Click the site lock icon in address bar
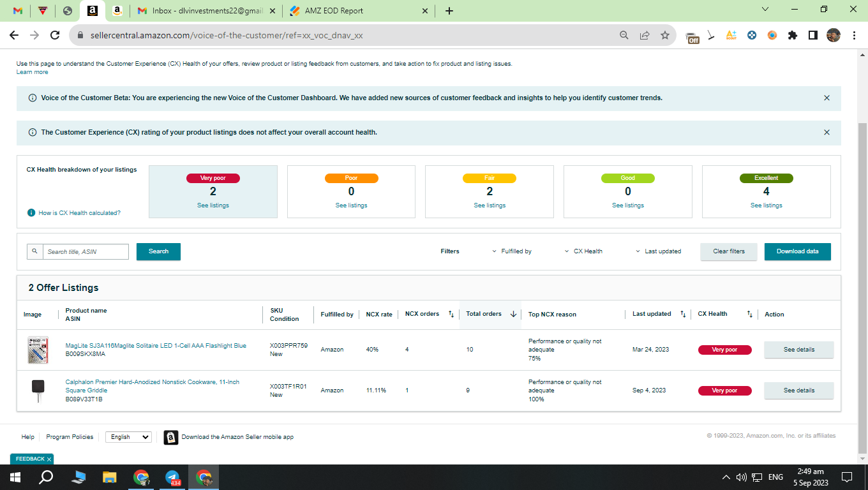Screen dimensions: 868x490 pyautogui.click(x=80, y=36)
